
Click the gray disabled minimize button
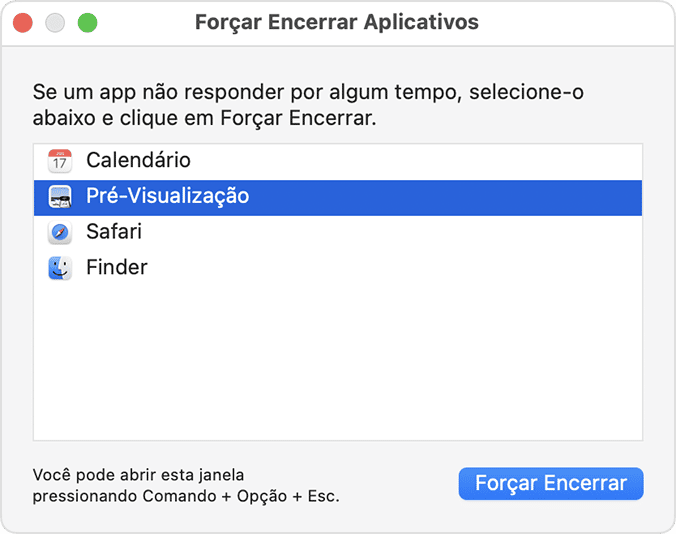tap(55, 22)
